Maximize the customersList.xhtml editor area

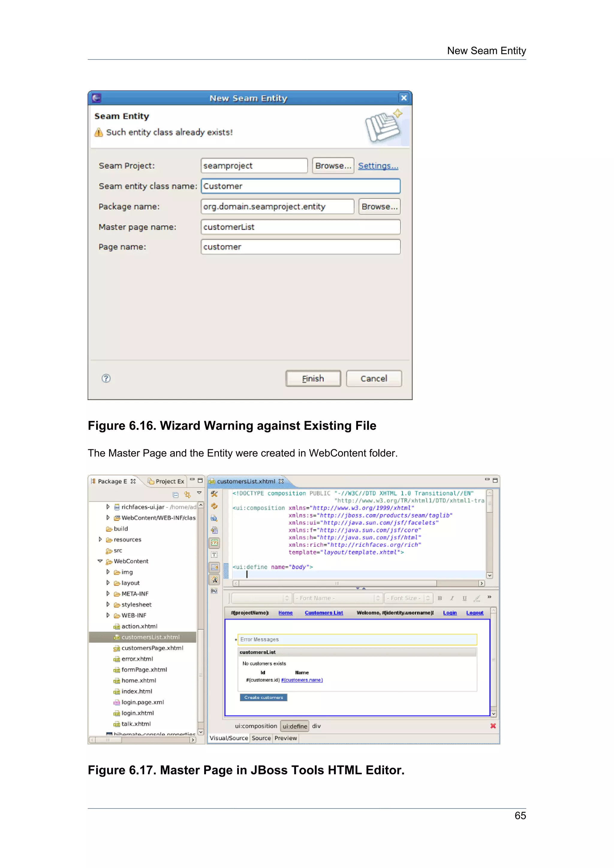495,480
